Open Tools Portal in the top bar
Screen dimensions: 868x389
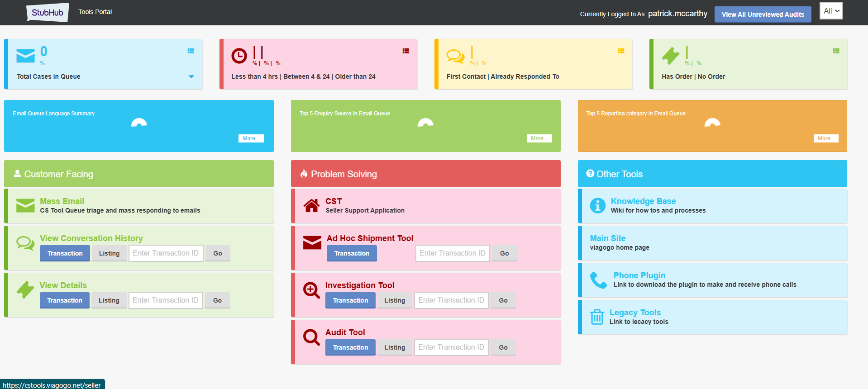(x=95, y=12)
